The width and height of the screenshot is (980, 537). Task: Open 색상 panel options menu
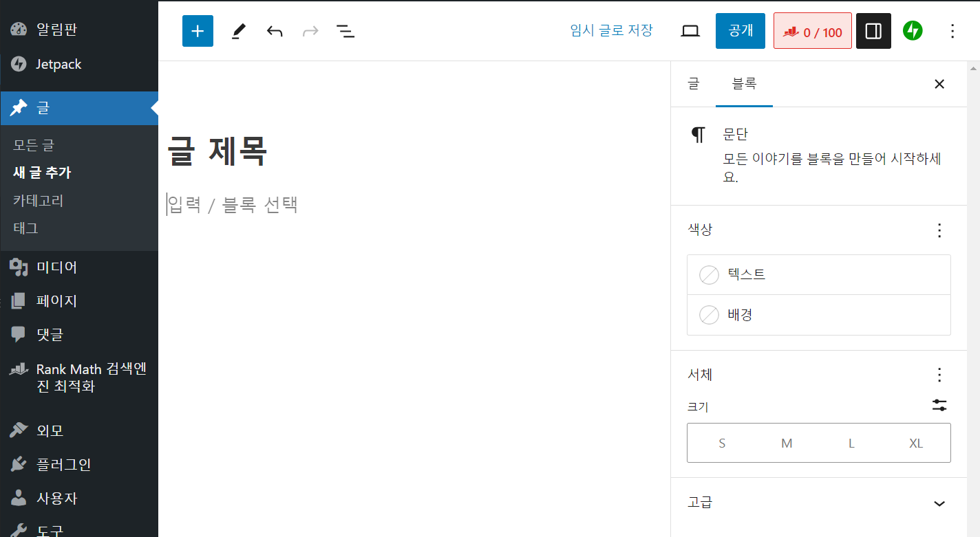point(940,230)
